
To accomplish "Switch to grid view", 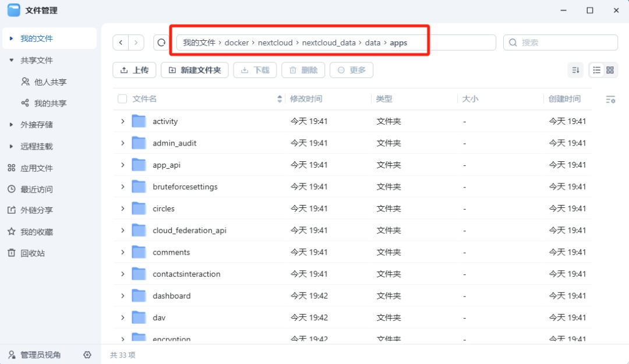I will click(x=610, y=70).
